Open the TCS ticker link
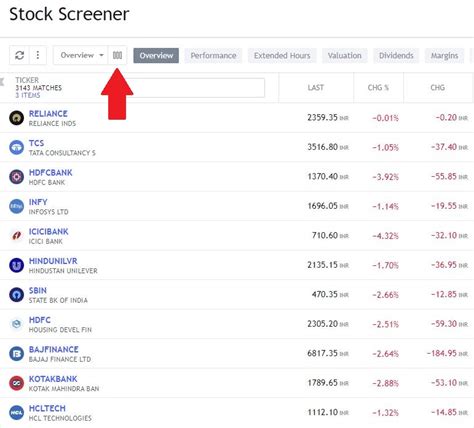 pyautogui.click(x=36, y=143)
